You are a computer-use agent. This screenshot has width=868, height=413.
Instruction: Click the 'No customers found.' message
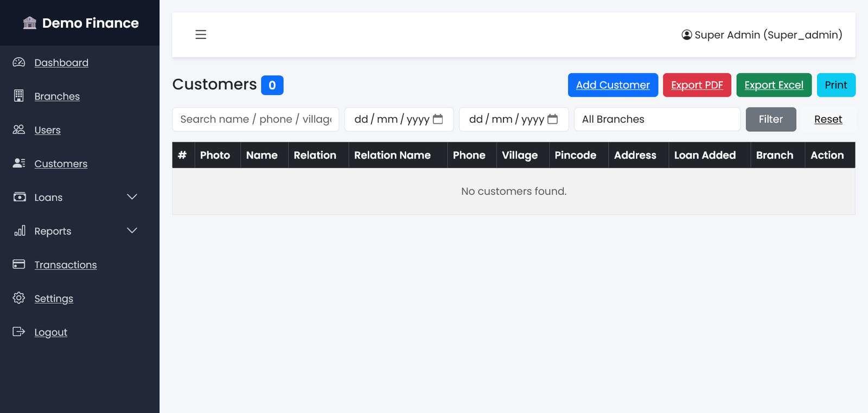coord(514,191)
